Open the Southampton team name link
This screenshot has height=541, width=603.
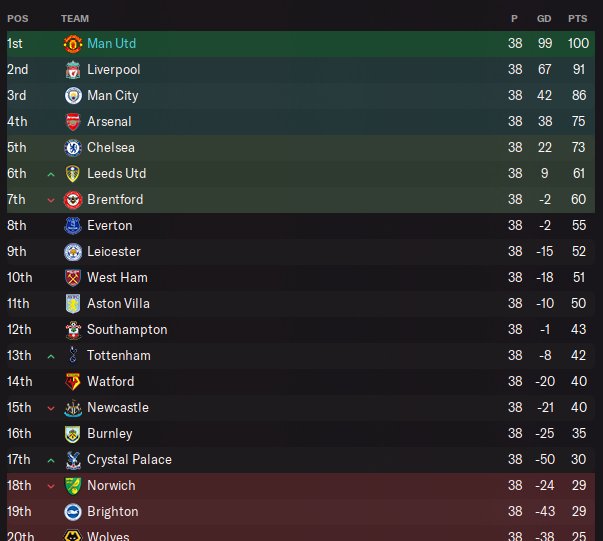(127, 330)
